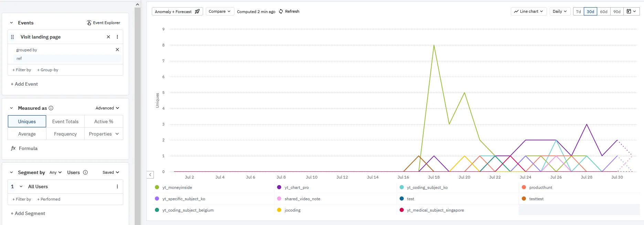Remove the Visit landing page event
644x225 pixels.
coord(108,37)
